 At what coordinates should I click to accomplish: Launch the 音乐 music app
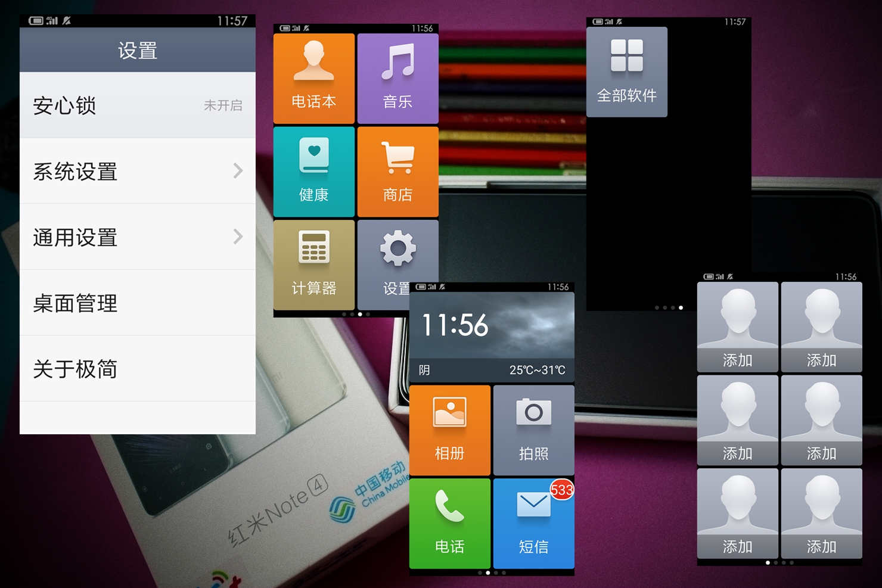pos(397,78)
